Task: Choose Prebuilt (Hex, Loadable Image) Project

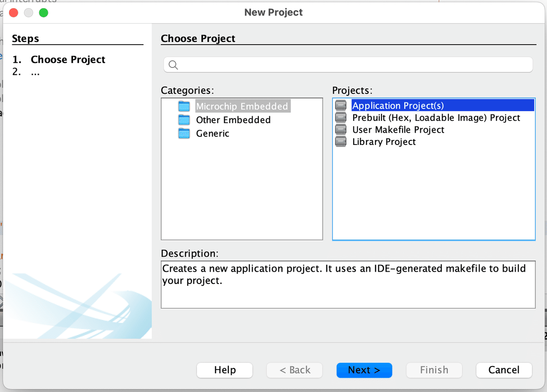Action: click(436, 118)
